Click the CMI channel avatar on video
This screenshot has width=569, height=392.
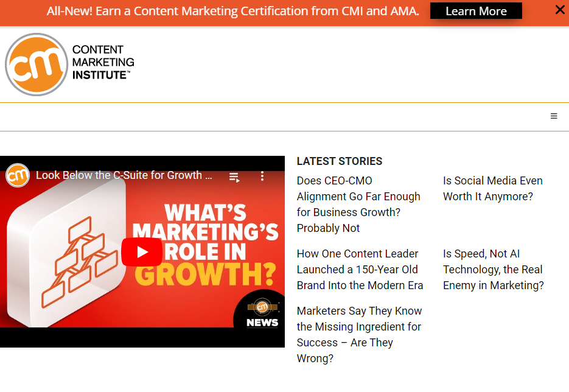[x=18, y=176]
